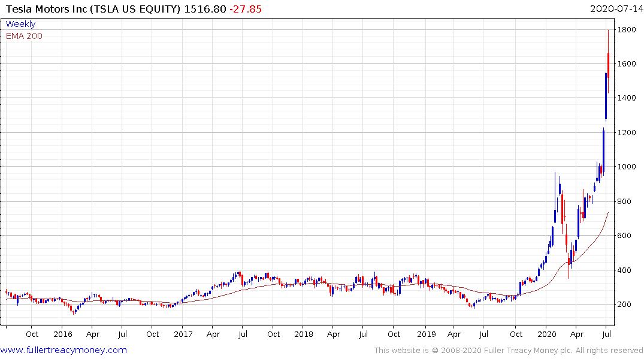Viewport: 644px width, 359px height.
Task: Click the 800 y-axis price label
Action: coord(624,202)
